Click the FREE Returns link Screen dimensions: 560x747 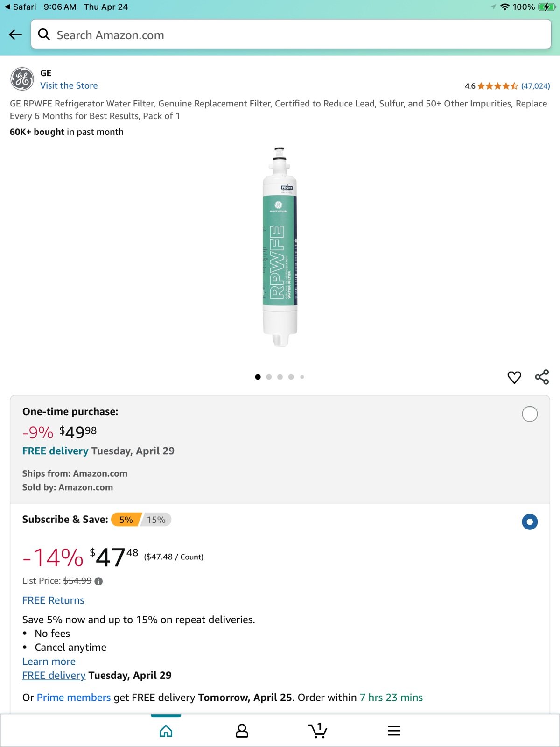53,600
